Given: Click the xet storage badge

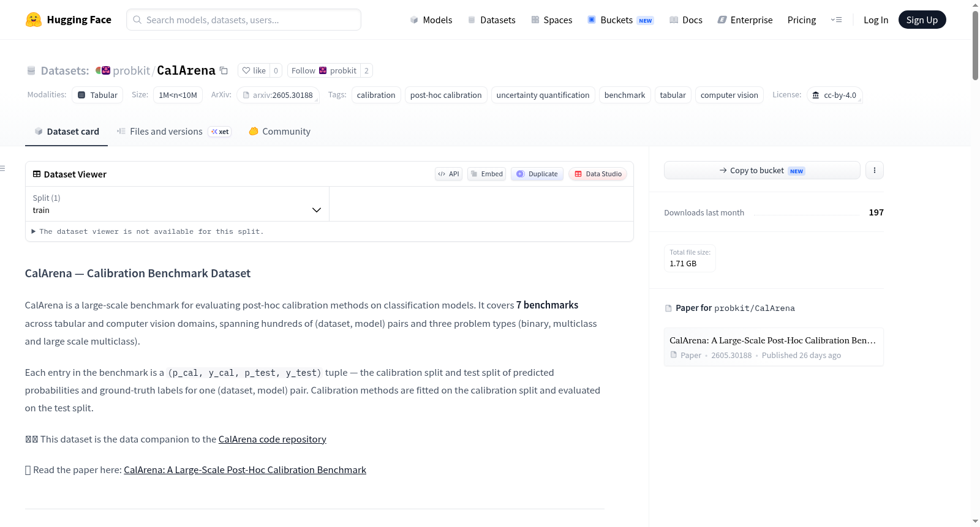Looking at the screenshot, I should 220,132.
